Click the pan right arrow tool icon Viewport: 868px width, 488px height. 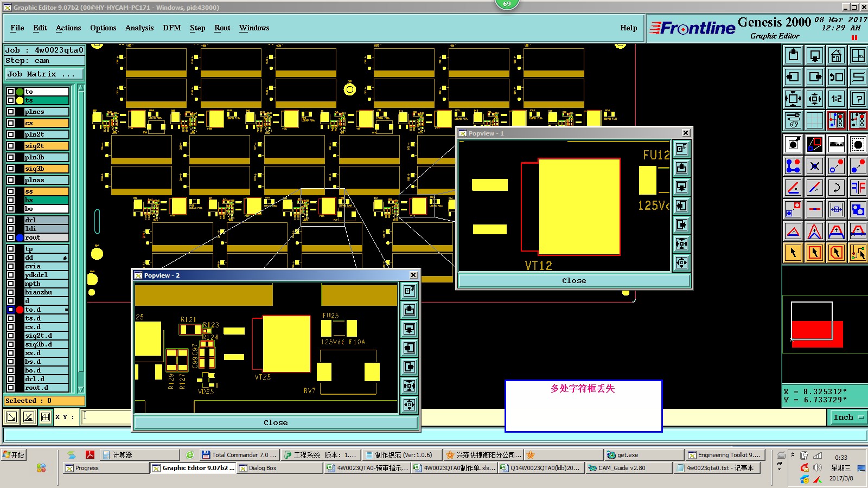click(x=815, y=77)
